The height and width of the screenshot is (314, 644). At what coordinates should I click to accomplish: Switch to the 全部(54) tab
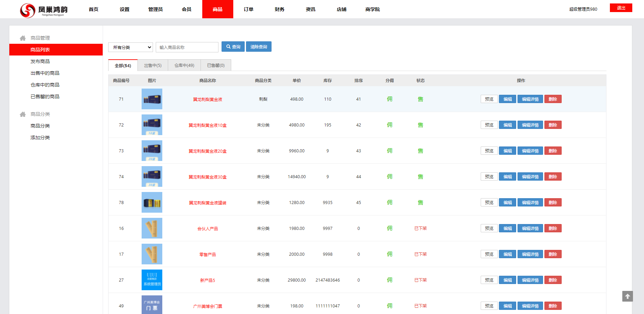pos(123,65)
